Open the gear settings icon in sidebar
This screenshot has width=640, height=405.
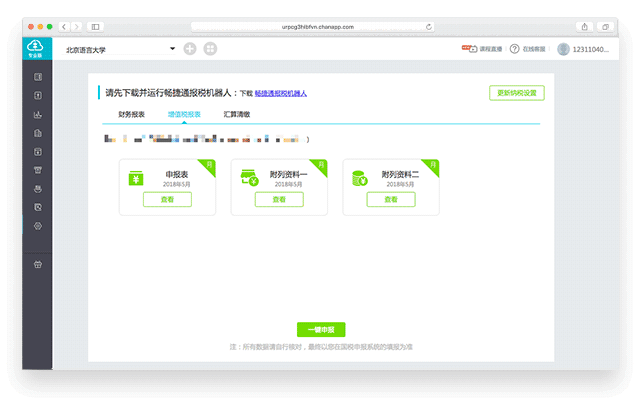pyautogui.click(x=38, y=226)
